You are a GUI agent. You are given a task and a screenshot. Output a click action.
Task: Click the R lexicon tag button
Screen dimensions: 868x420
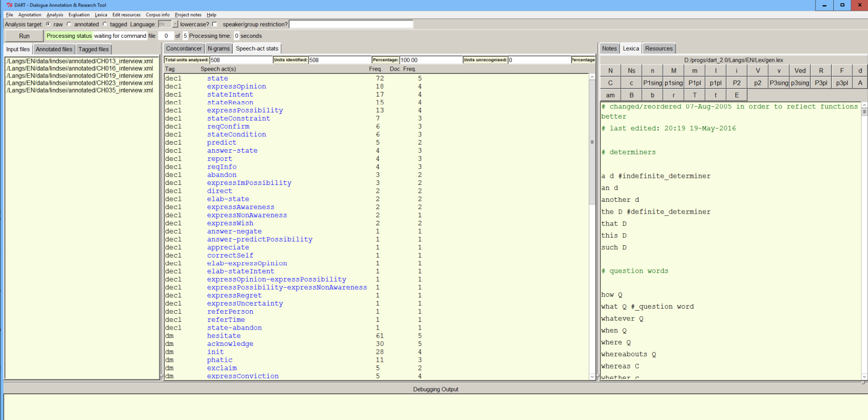(821, 71)
